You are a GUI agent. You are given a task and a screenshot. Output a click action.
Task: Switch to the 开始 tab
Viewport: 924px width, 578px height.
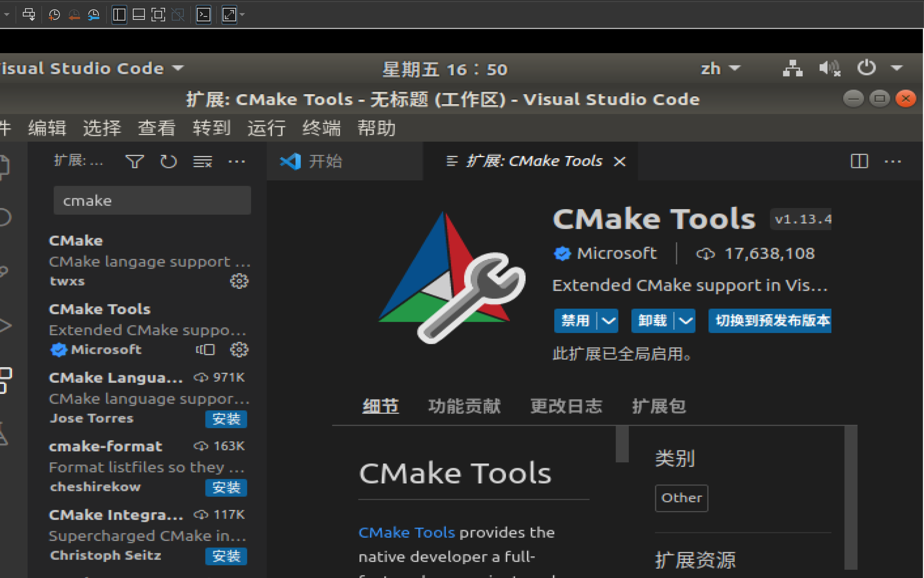(345, 161)
